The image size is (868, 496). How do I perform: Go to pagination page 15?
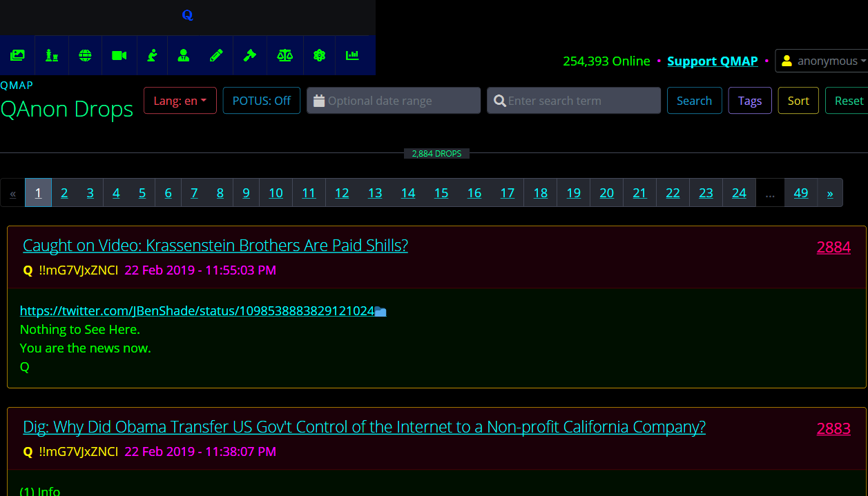(441, 192)
